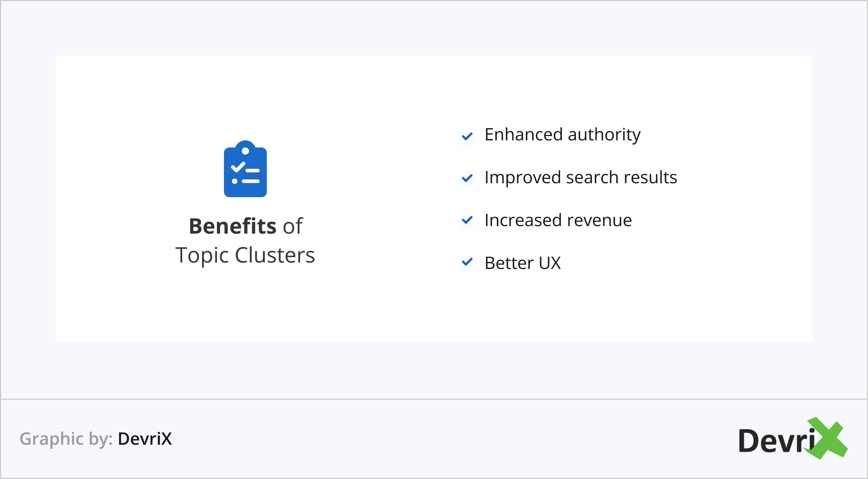
Task: Select the Increased revenue list item text
Action: coord(558,220)
